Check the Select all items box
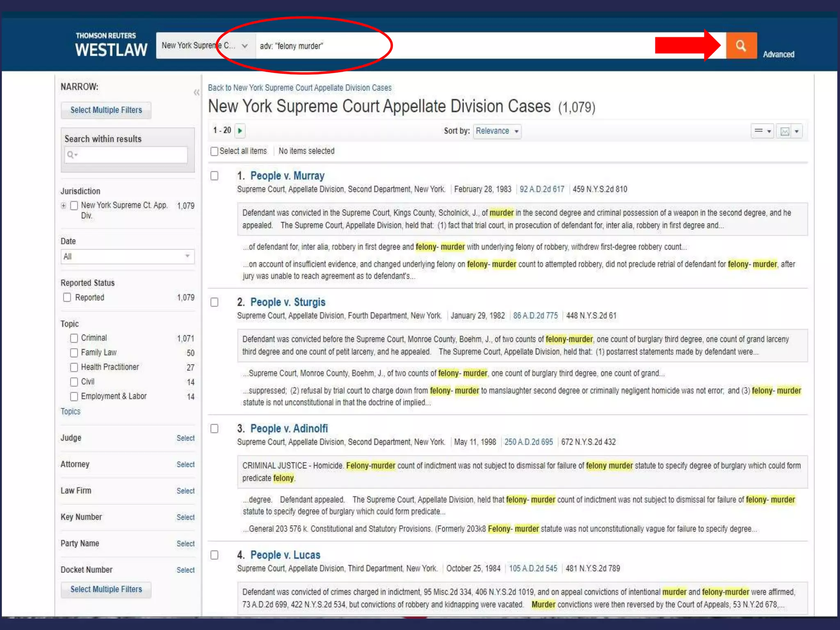This screenshot has width=840, height=630. coord(214,151)
